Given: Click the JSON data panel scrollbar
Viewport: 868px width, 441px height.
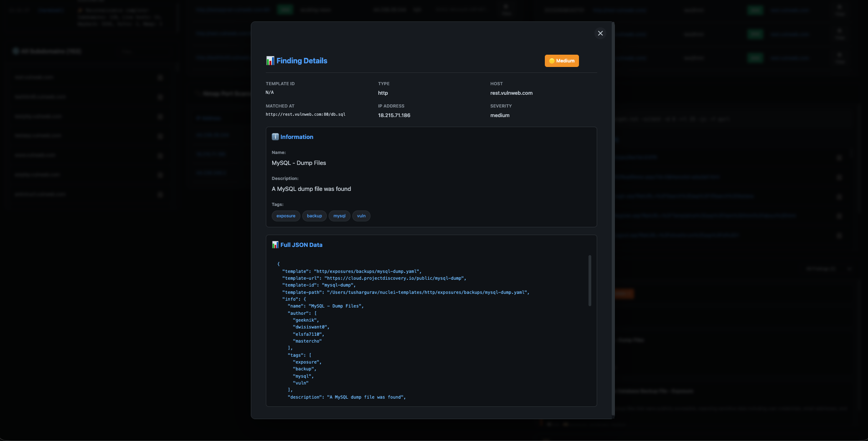Looking at the screenshot, I should click(590, 280).
